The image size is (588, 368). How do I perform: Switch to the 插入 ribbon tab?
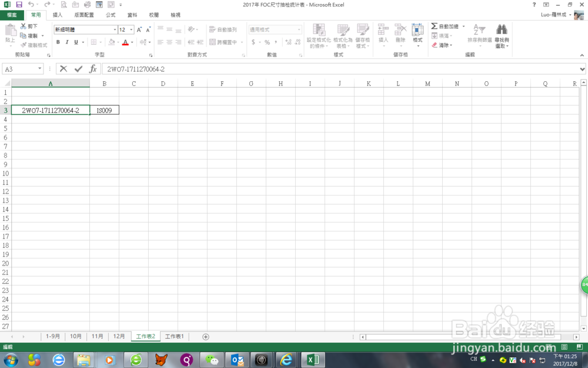coord(58,15)
